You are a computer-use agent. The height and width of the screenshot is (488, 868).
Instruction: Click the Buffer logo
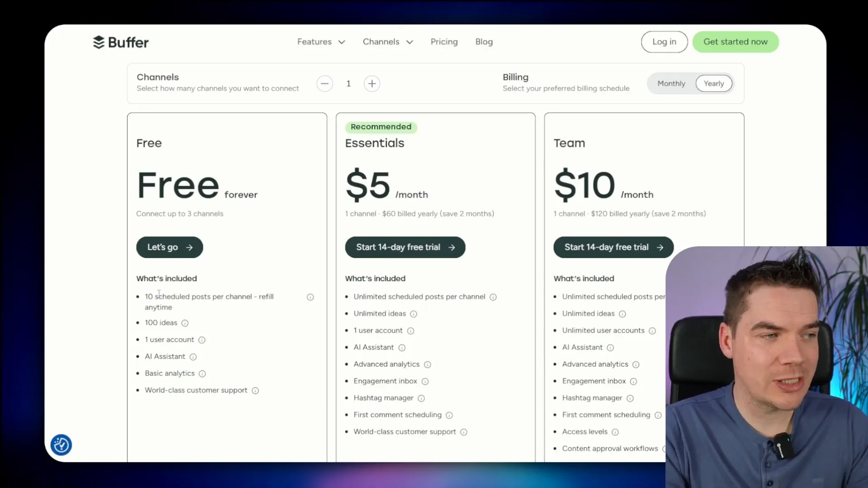(121, 42)
